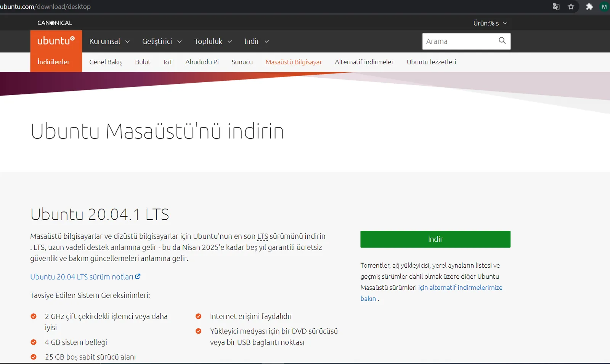Click the Ubuntu logo in the navigation
This screenshot has height=364, width=610.
56,41
